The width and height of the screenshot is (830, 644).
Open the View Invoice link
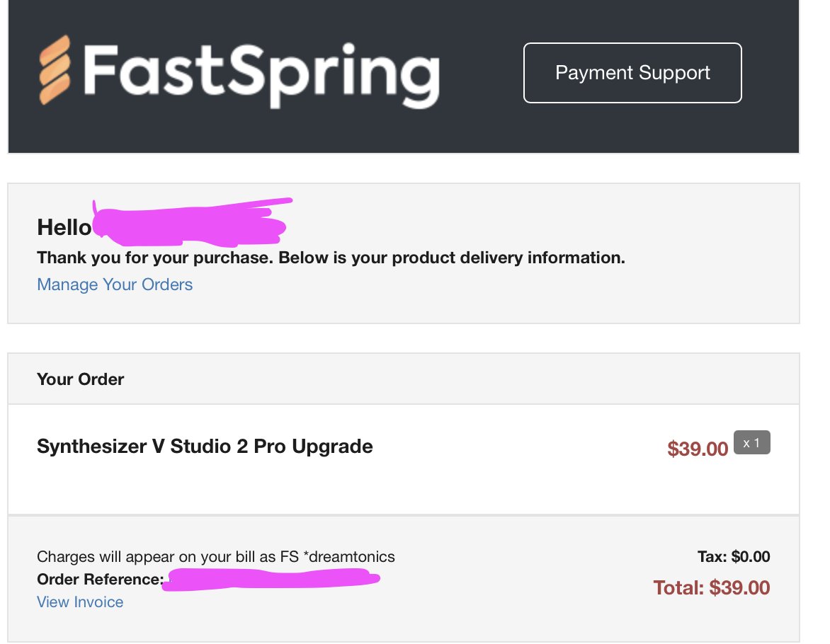point(80,602)
